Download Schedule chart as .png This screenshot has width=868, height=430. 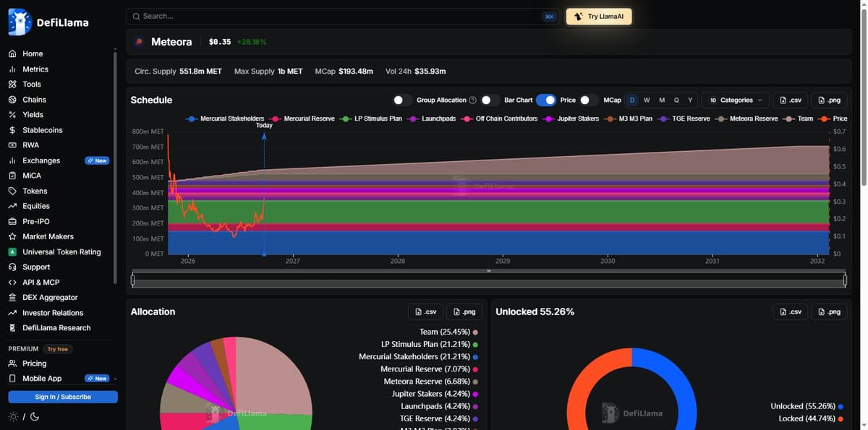coord(829,100)
